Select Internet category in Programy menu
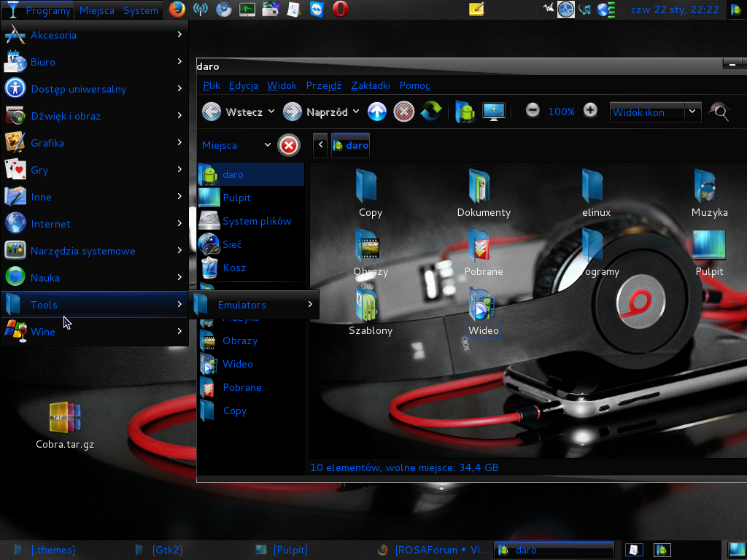747x560 pixels. click(51, 224)
